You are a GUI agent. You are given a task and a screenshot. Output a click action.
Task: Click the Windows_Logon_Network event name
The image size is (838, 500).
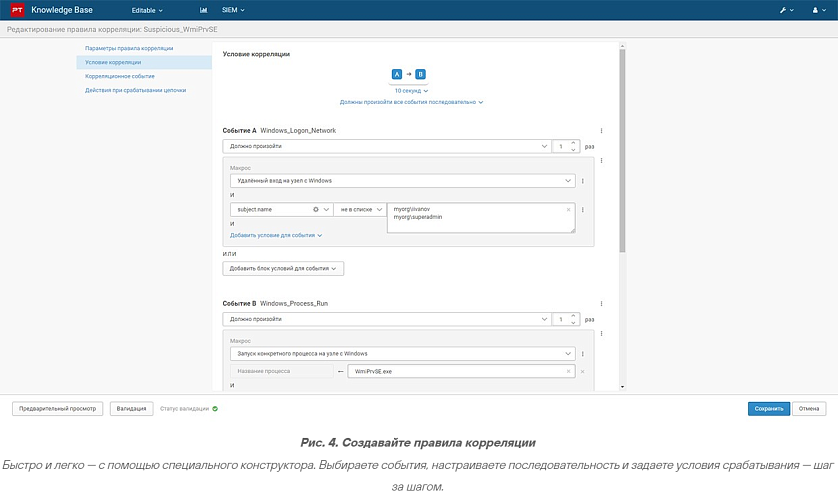298,130
